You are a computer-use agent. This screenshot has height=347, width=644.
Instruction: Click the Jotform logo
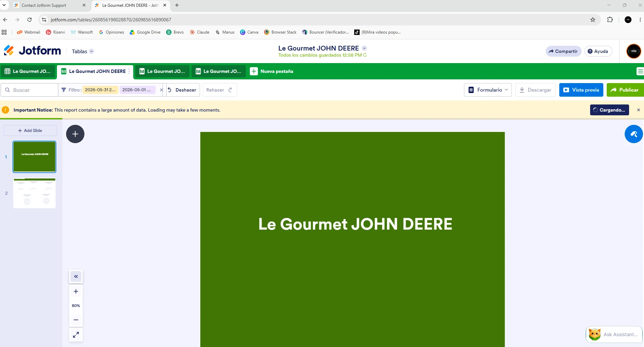[32, 51]
